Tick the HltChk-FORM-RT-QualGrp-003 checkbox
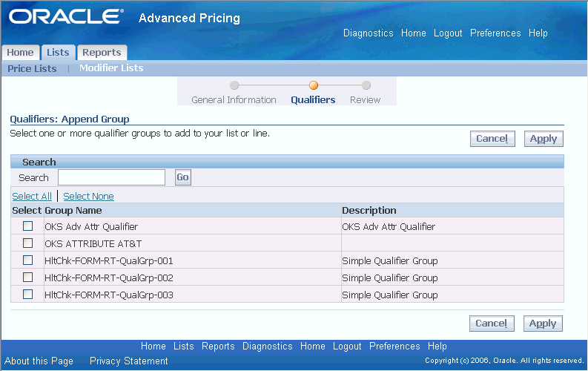The width and height of the screenshot is (588, 371). [27, 295]
